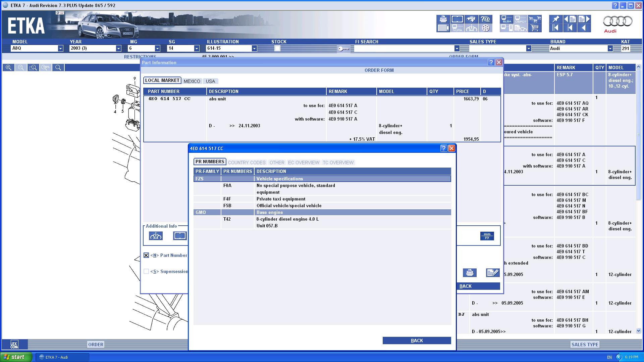
Task: Open help in Part Information dialog
Action: [491, 62]
